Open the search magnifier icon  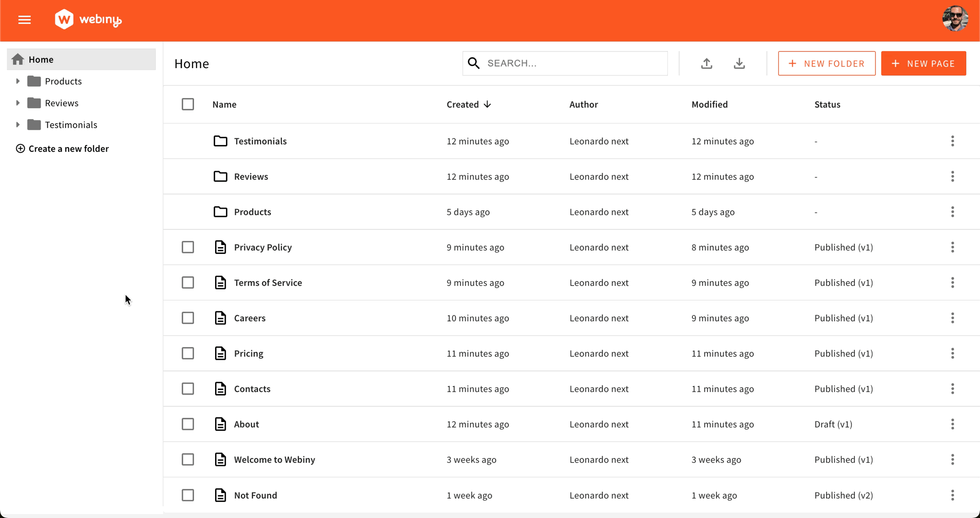[x=473, y=63]
